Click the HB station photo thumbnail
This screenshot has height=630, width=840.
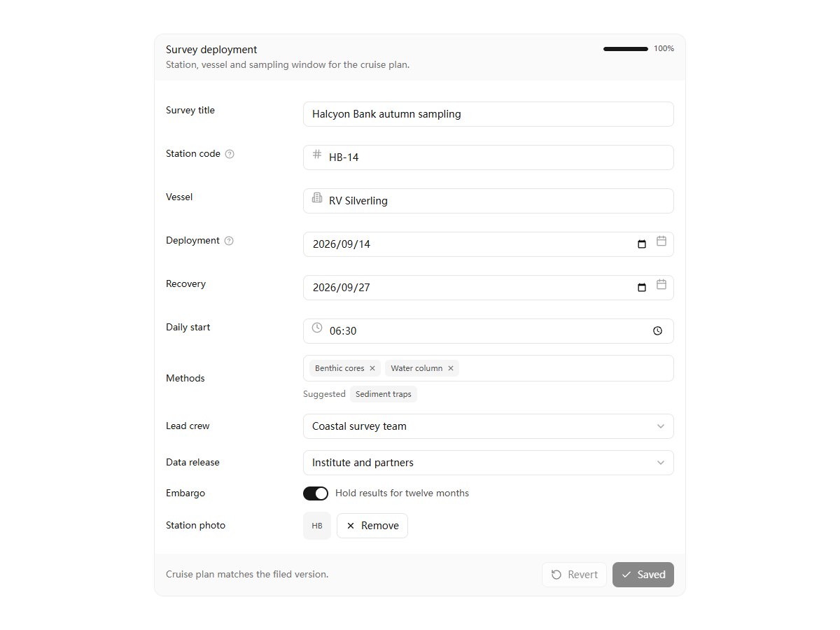click(317, 526)
